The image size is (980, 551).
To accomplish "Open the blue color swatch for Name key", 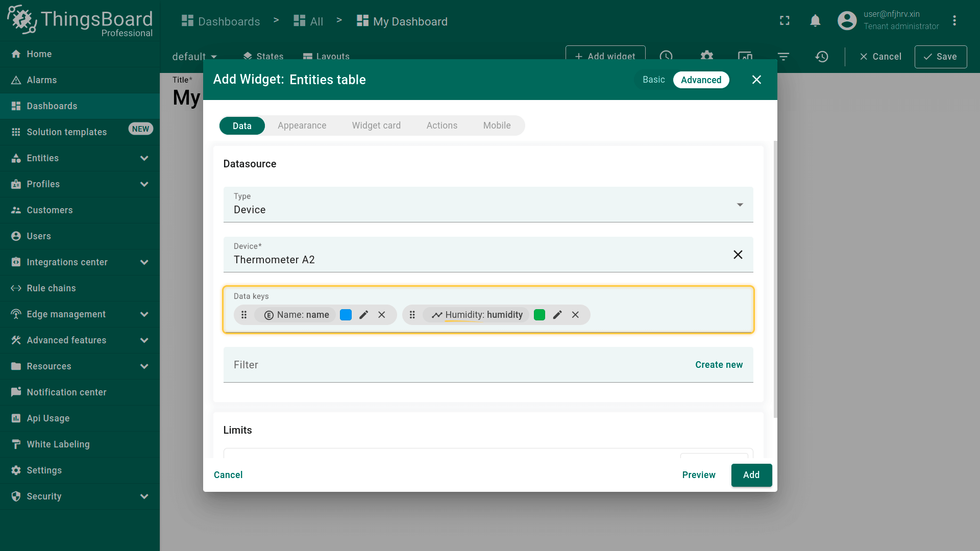I will click(346, 315).
